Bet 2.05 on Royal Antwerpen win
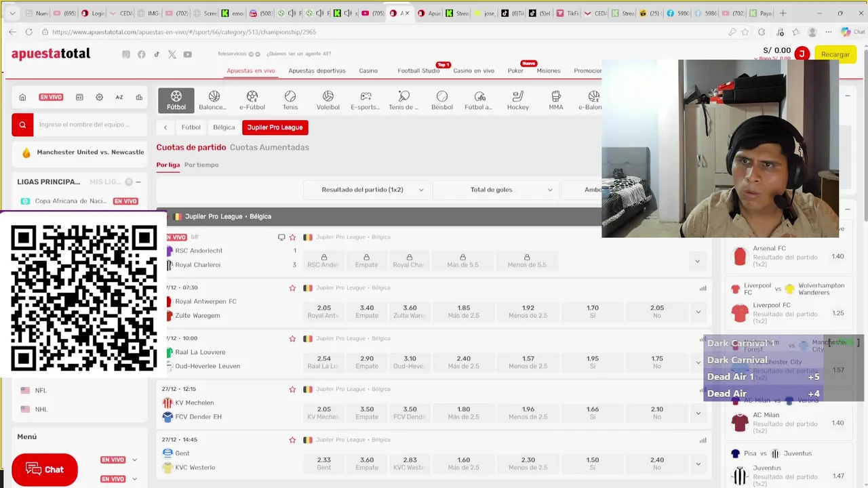 point(324,312)
